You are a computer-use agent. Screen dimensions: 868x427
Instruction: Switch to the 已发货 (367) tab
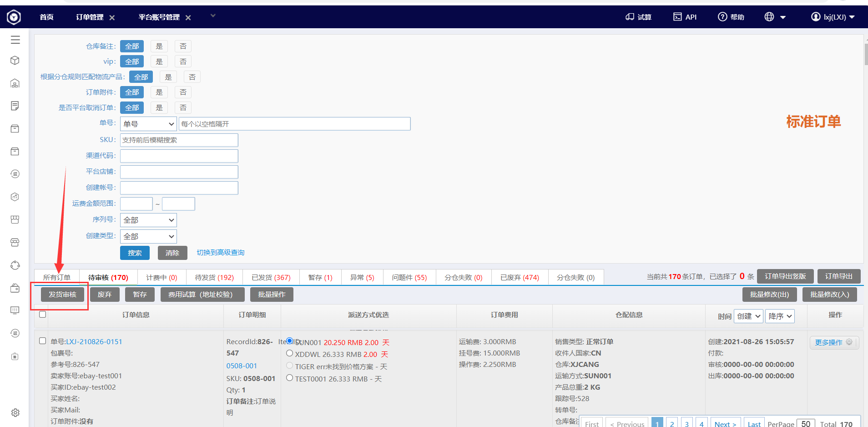[x=271, y=277]
